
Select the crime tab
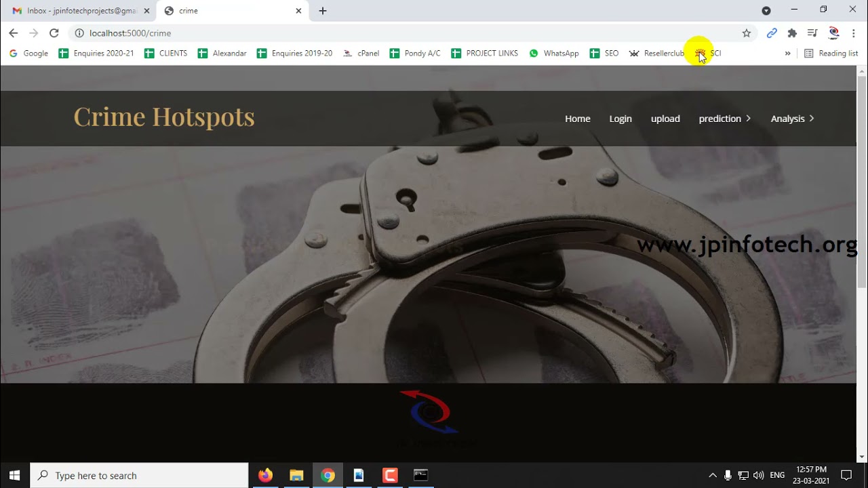(x=232, y=11)
